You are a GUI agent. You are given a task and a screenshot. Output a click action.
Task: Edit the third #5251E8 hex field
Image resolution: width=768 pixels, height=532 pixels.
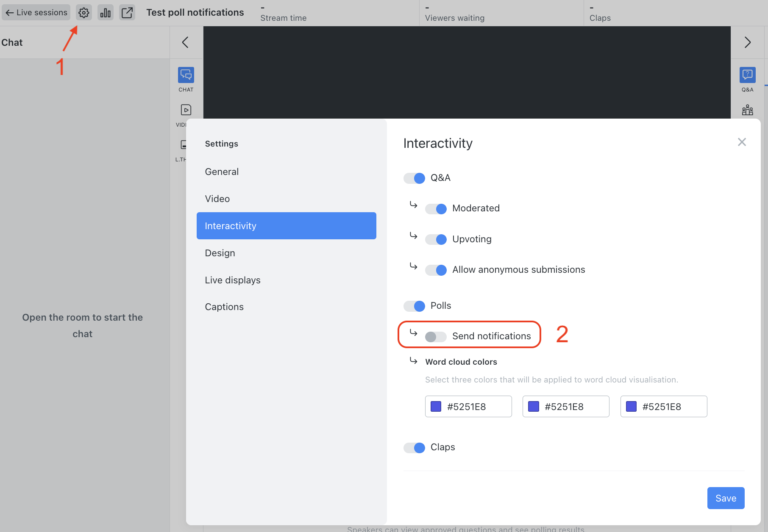pyautogui.click(x=664, y=407)
